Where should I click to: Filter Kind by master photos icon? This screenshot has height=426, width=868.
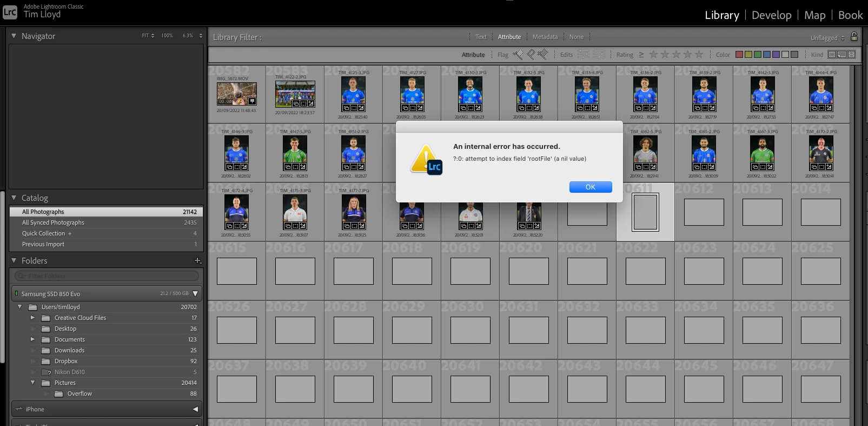coord(832,55)
